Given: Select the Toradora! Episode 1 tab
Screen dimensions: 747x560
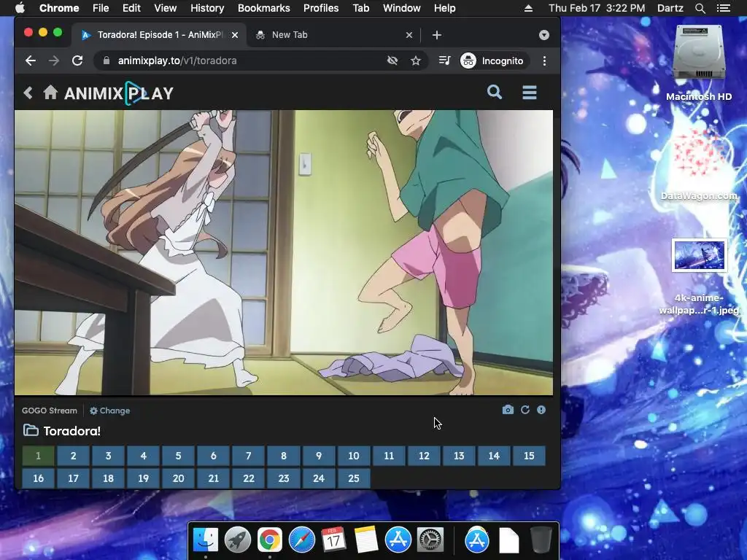Looking at the screenshot, I should 159,35.
